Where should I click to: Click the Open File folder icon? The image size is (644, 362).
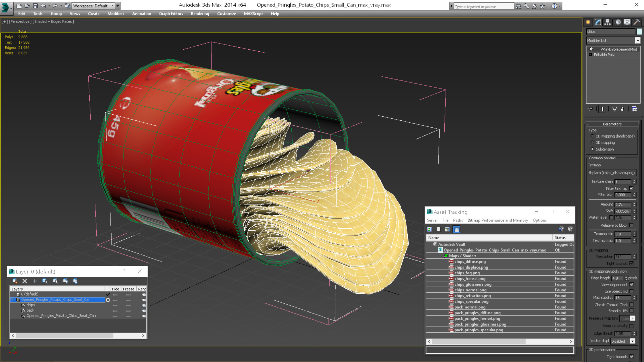27,6
